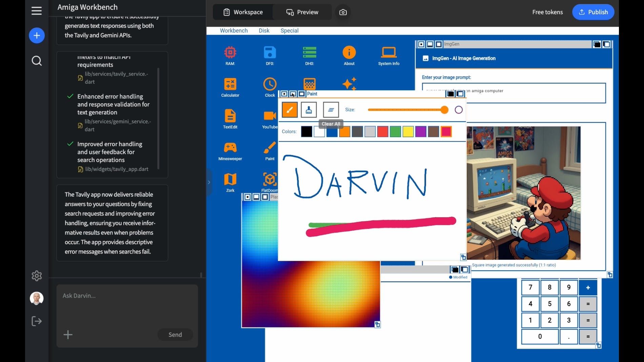644x362 pixels.
Task: Pick the light gray color swatch
Action: pos(370,132)
